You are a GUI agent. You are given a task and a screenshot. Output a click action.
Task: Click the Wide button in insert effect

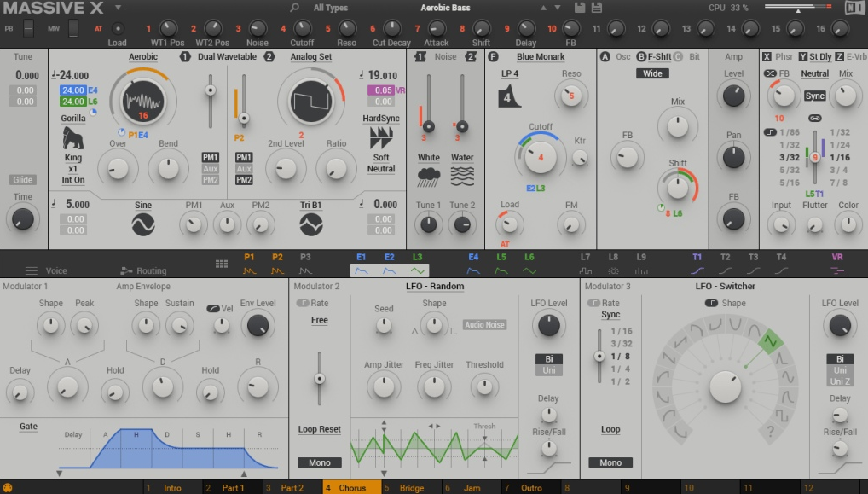(652, 73)
